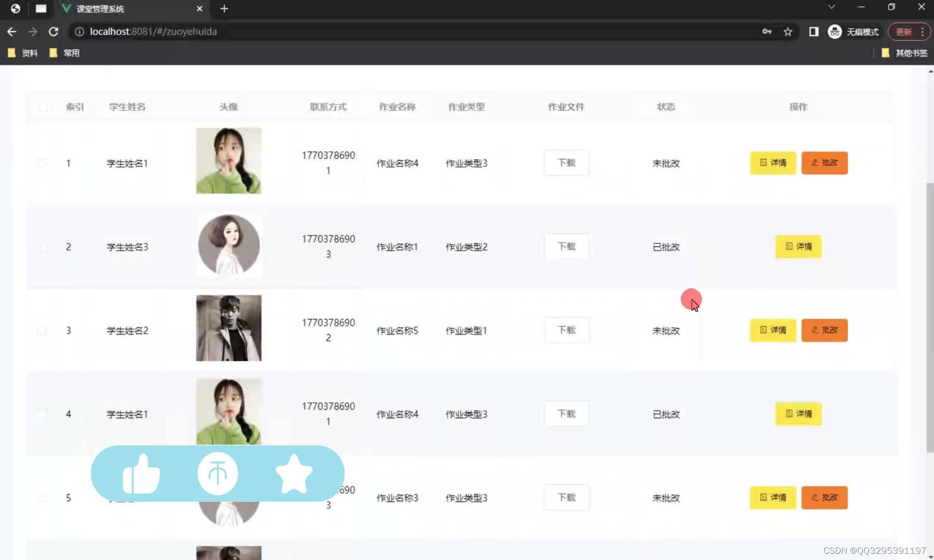Click the 学生姓名2 cell in row 3

(127, 331)
